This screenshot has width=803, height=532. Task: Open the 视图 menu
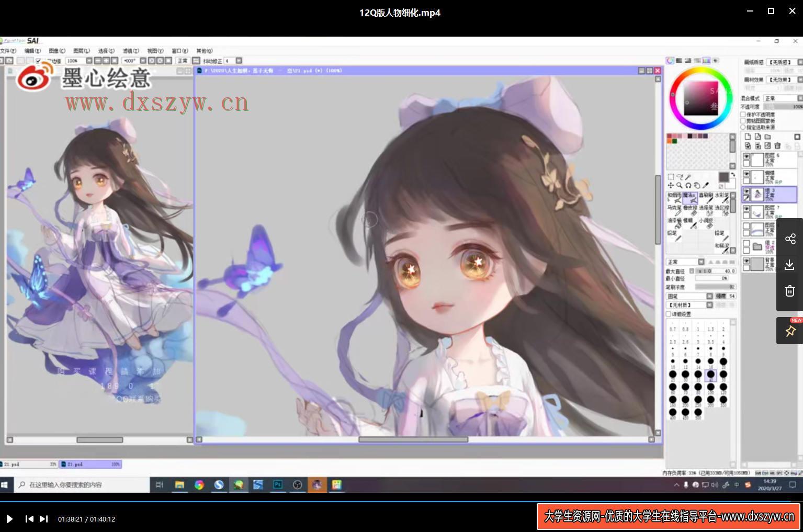(x=155, y=51)
